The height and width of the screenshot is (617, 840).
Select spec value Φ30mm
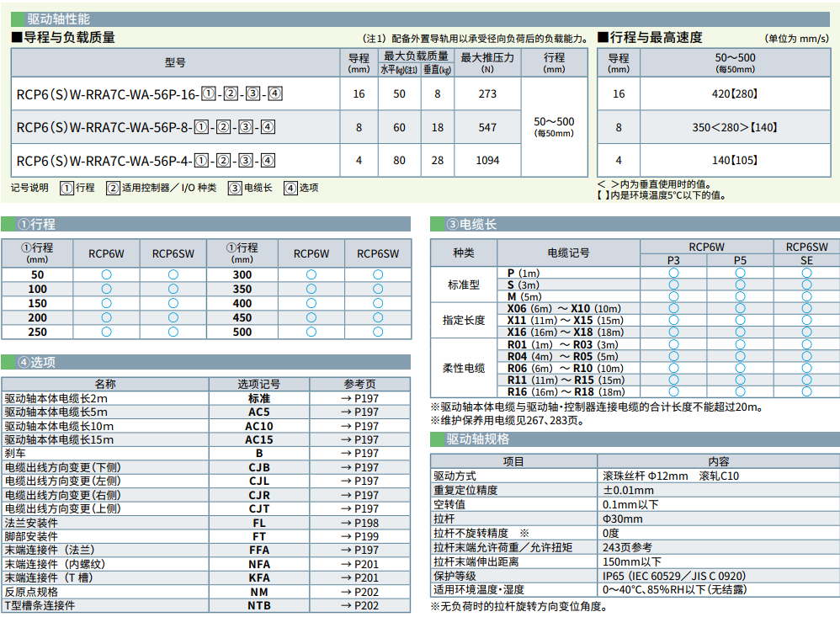pyautogui.click(x=623, y=519)
